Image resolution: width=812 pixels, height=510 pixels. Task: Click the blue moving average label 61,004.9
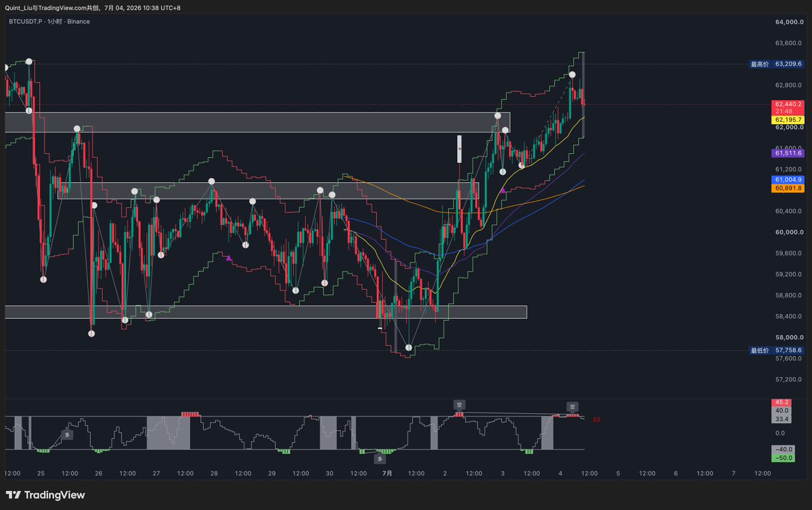tap(788, 179)
